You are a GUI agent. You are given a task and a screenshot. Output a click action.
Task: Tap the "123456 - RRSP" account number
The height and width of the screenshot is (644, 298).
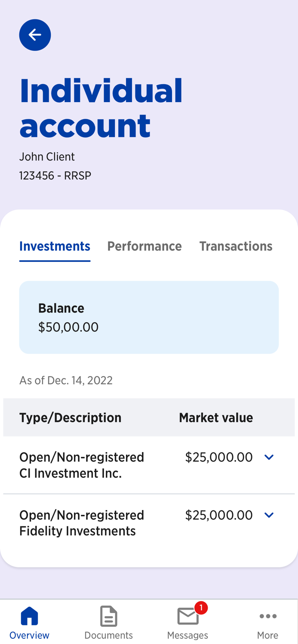coord(55,176)
